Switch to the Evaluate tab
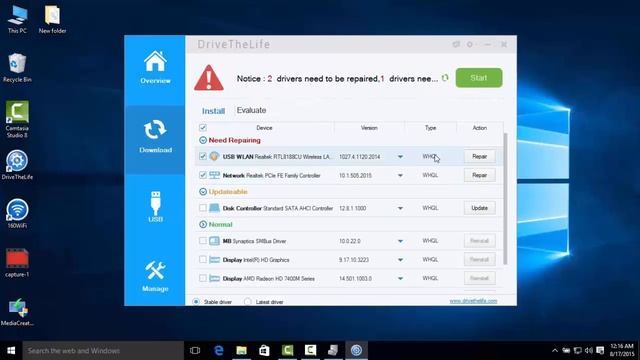 [251, 110]
